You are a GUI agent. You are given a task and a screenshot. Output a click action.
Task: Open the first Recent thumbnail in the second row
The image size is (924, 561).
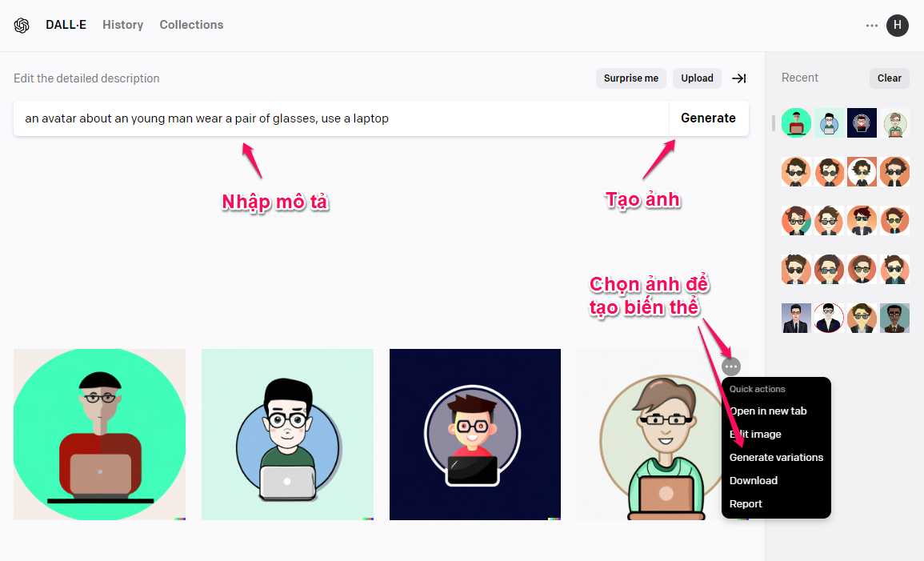796,172
